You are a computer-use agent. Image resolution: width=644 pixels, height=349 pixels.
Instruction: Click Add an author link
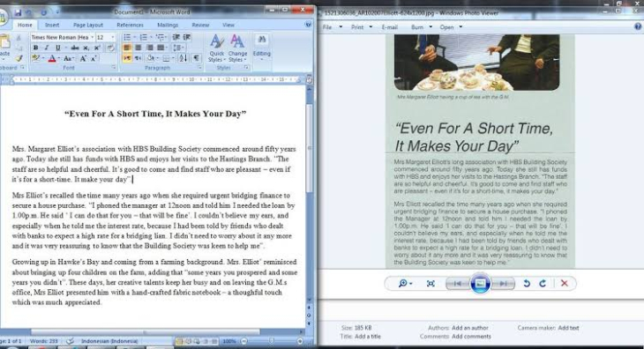470,328
